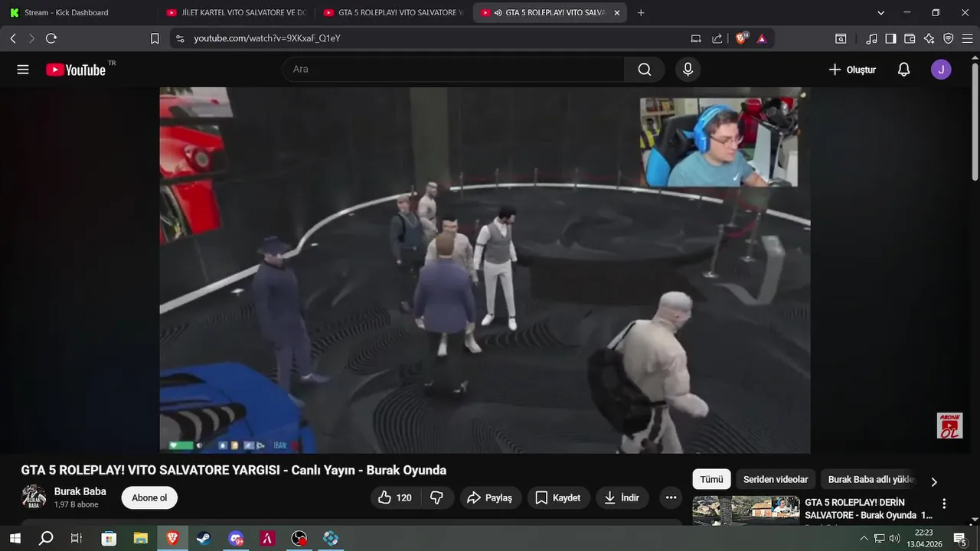Close the active GTA 5 ROLEPLAY tab
The width and height of the screenshot is (980, 551).
tap(617, 13)
